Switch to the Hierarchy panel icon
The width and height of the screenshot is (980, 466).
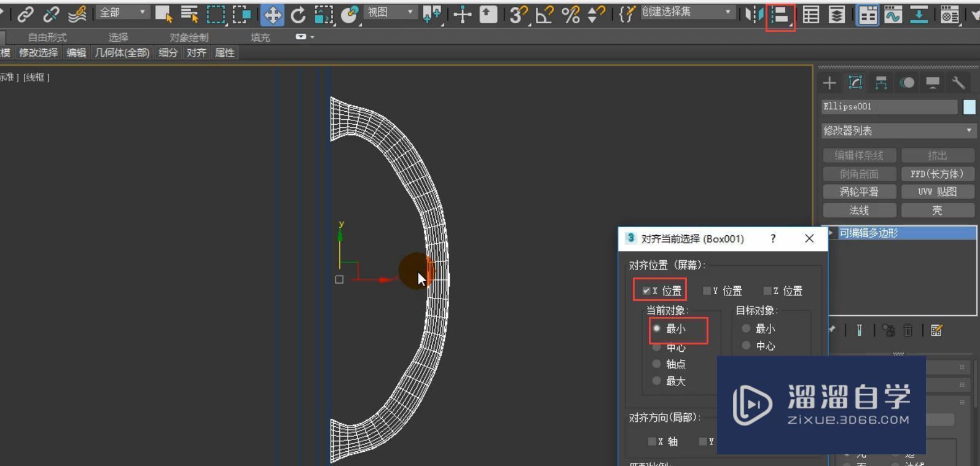(x=881, y=82)
